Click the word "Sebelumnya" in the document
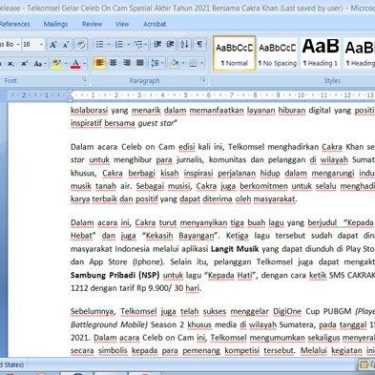The height and width of the screenshot is (375, 375). [92, 312]
